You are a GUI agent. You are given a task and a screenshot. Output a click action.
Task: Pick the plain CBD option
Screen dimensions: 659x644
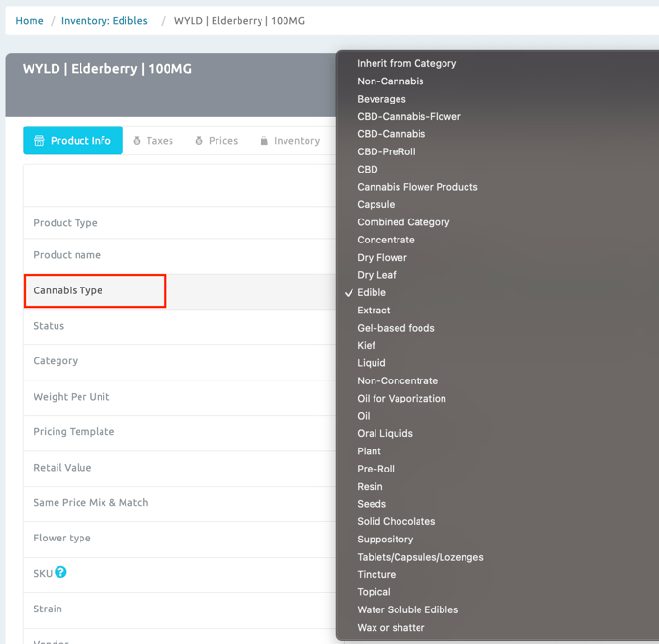click(368, 170)
